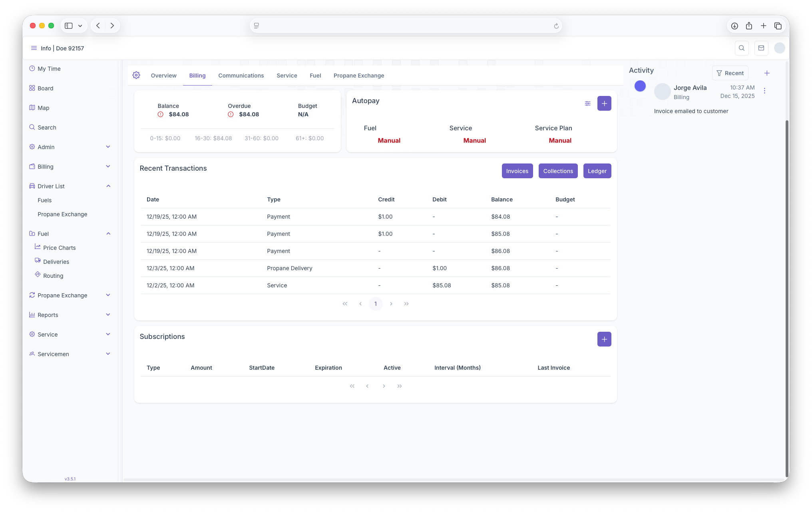Toggle browser sidebar panel button
812x512 pixels.
point(69,26)
